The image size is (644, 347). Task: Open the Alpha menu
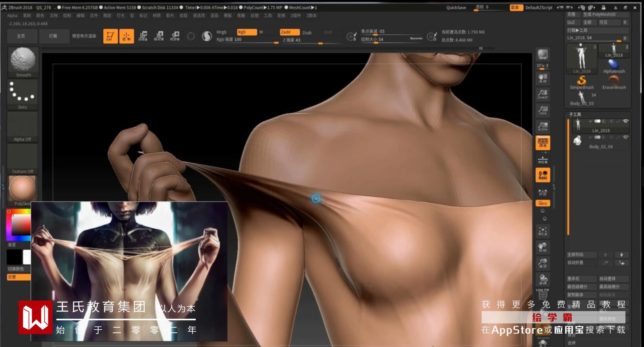[12, 16]
